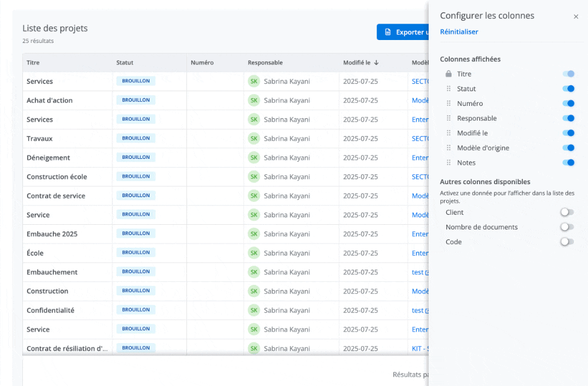Viewport: 588px width, 386px height.
Task: Close the Configurer les colonnes panel
Action: 576,16
